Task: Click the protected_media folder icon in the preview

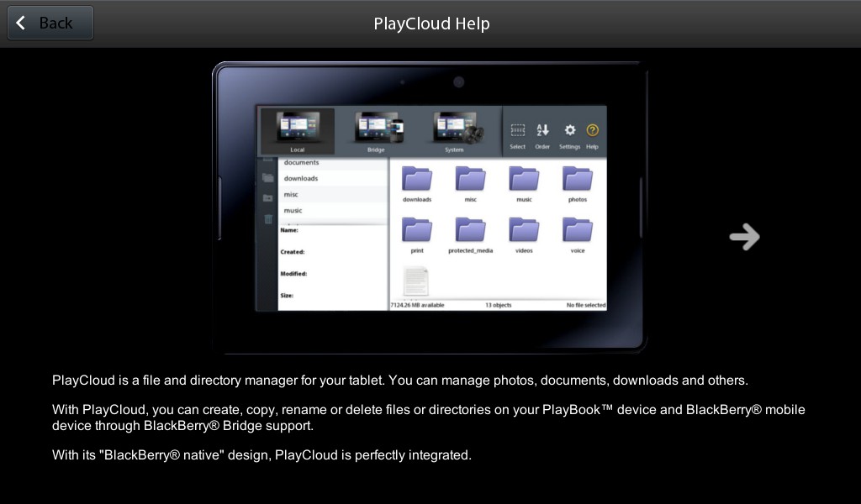Action: click(x=471, y=230)
